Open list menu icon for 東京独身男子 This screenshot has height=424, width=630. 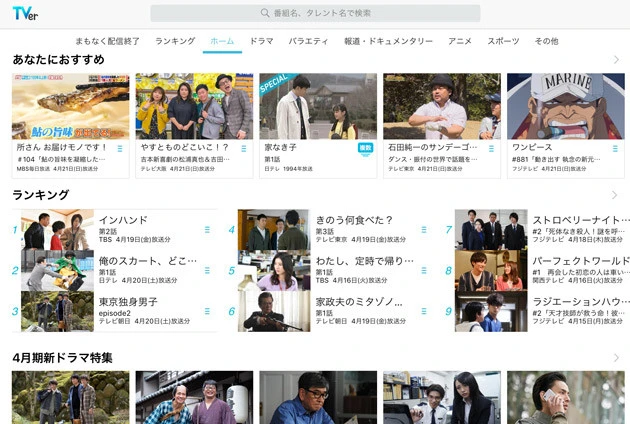[x=207, y=311]
